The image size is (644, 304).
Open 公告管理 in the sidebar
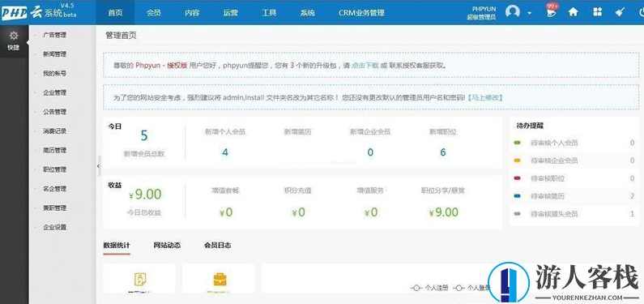tap(54, 112)
